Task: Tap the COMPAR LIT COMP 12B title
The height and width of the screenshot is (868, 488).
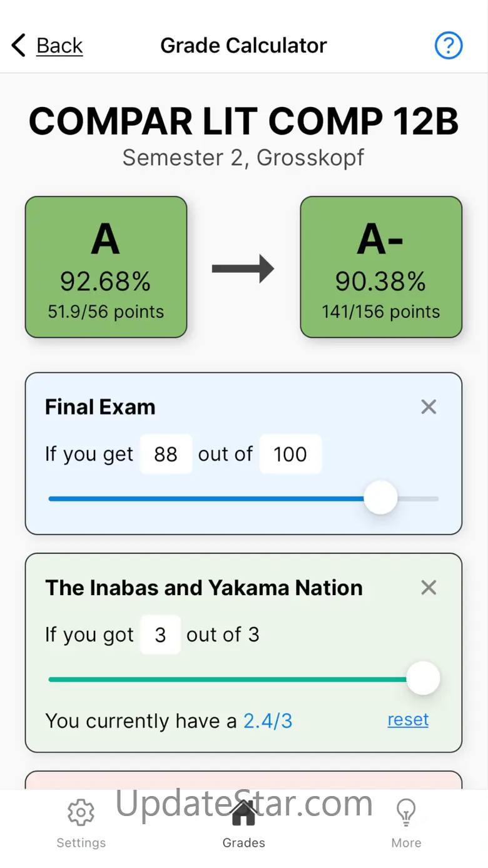Action: (x=243, y=121)
